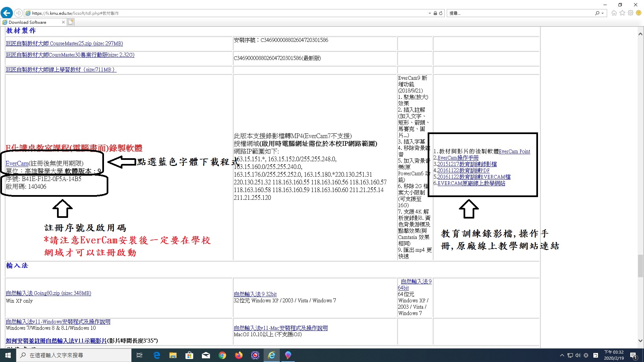
Task: Download 自然輸入法 Going80.zip link
Action: [x=48, y=293]
